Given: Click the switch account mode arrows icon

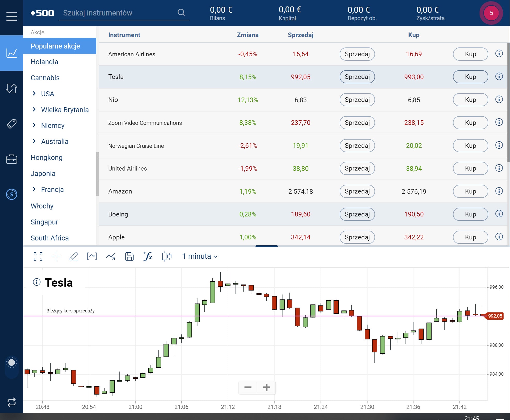Looking at the screenshot, I should [x=12, y=402].
